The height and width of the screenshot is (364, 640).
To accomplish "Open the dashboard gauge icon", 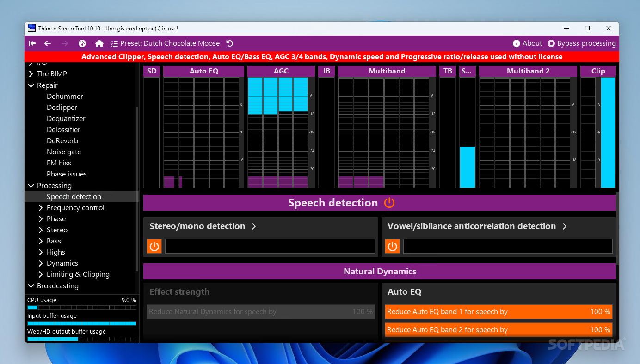I will (x=82, y=43).
